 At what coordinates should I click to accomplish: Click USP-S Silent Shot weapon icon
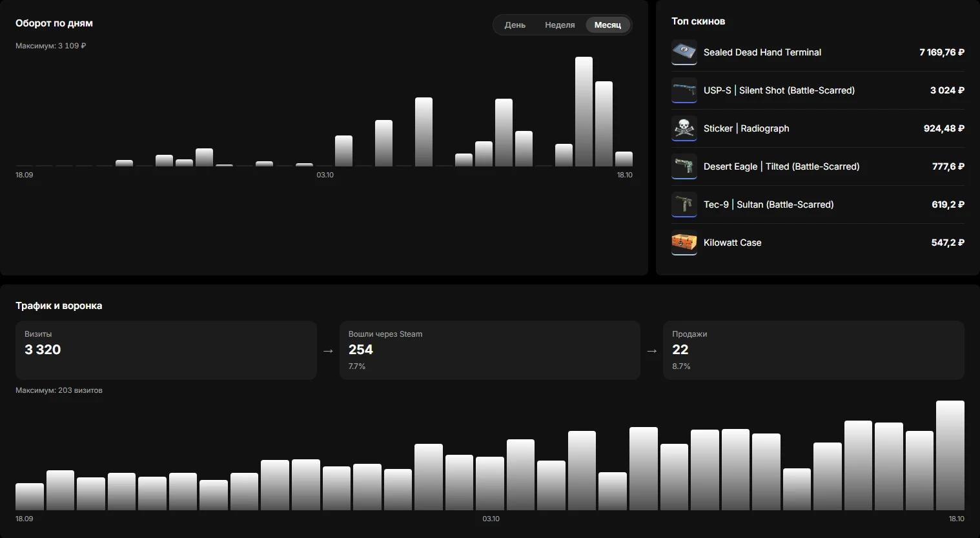[684, 90]
